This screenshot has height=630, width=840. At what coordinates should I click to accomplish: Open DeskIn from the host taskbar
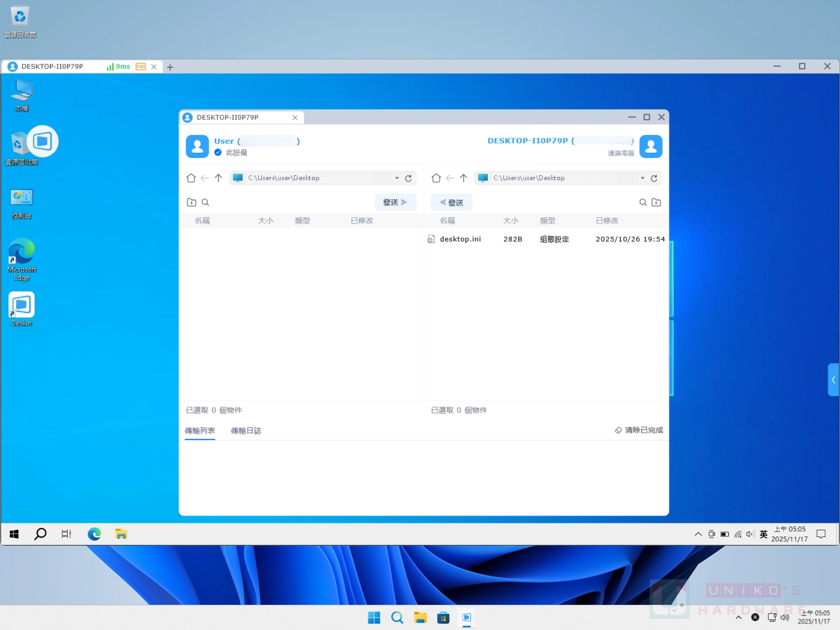[x=466, y=617]
